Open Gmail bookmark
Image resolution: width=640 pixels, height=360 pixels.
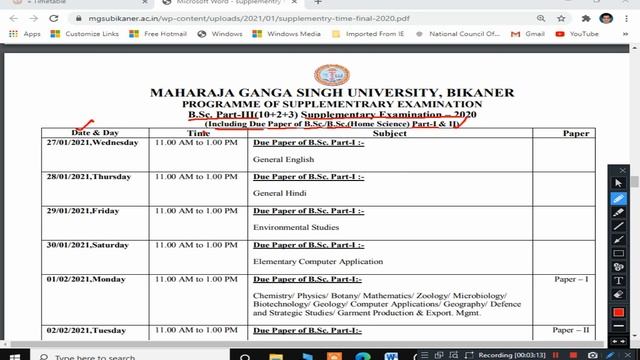pyautogui.click(x=528, y=34)
